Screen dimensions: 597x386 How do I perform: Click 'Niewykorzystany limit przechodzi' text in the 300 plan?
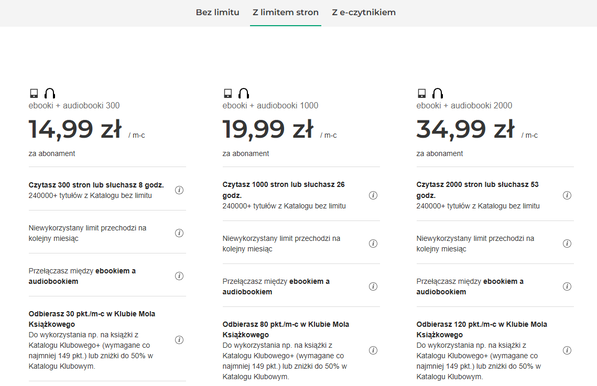point(87,233)
